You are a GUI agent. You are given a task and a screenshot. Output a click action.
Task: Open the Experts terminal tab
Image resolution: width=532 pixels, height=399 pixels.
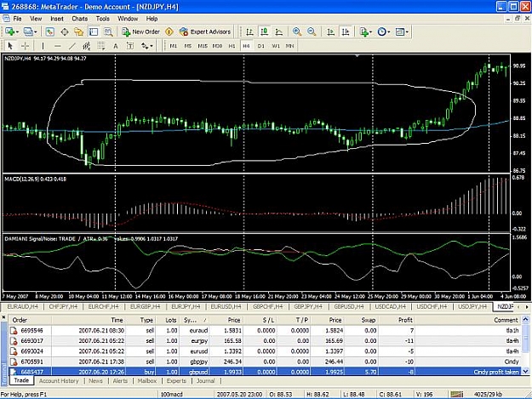point(176,380)
